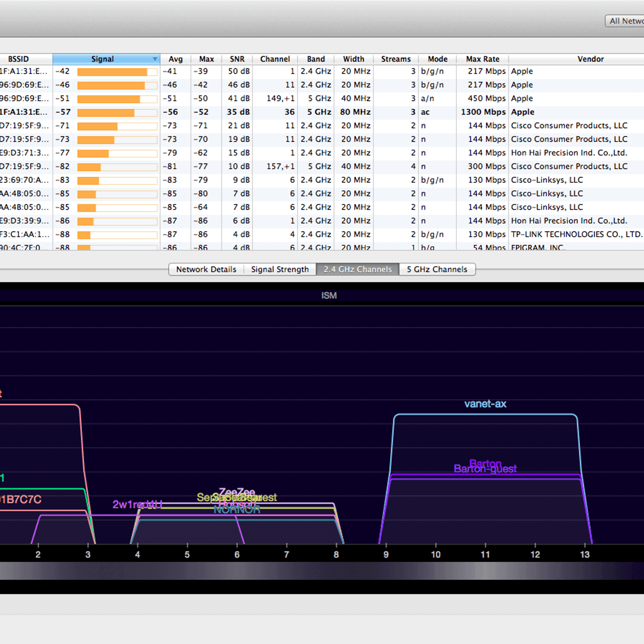Image resolution: width=644 pixels, height=644 pixels.
Task: Click the Mode column header
Action: pyautogui.click(x=438, y=59)
